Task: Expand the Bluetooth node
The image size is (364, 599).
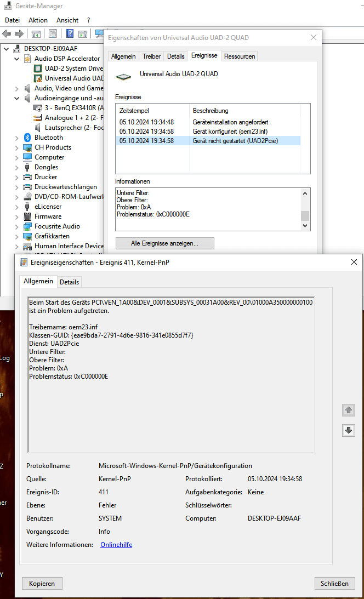Action: pyautogui.click(x=17, y=138)
